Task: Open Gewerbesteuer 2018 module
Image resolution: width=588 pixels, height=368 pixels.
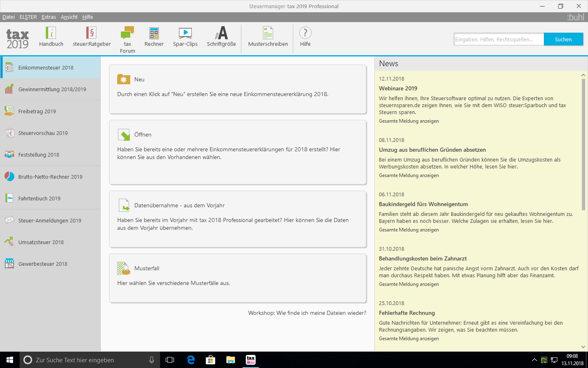Action: (50, 264)
